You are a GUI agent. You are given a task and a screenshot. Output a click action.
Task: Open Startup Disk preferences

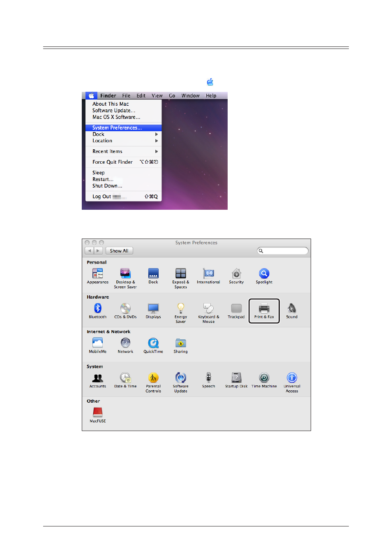click(236, 380)
